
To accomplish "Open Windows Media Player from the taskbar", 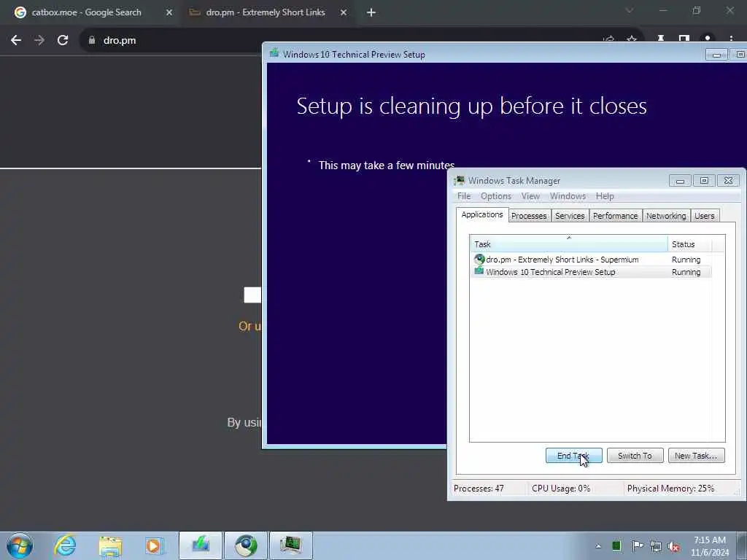I will click(154, 545).
